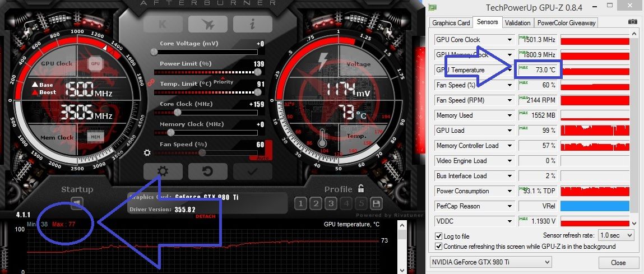Apply settings with the checkmark button
Screen dimensions: 644x274
pos(253,171)
